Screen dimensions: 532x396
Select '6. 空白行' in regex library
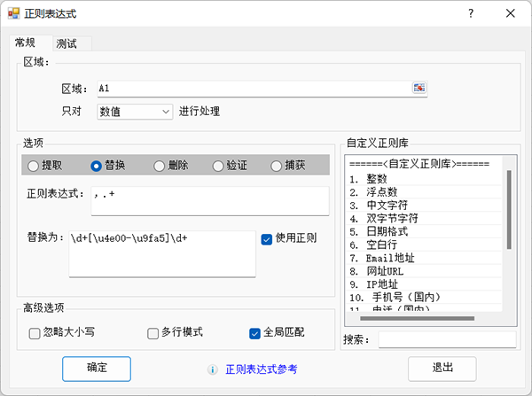425,245
